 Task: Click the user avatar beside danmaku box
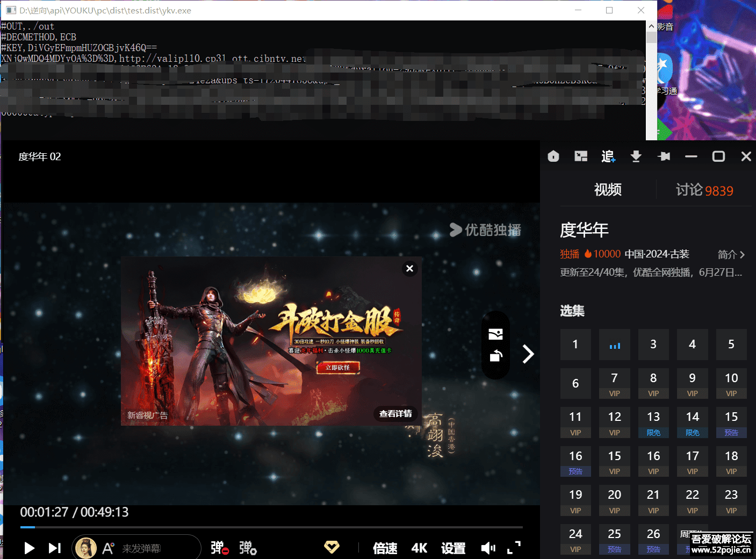click(x=86, y=548)
